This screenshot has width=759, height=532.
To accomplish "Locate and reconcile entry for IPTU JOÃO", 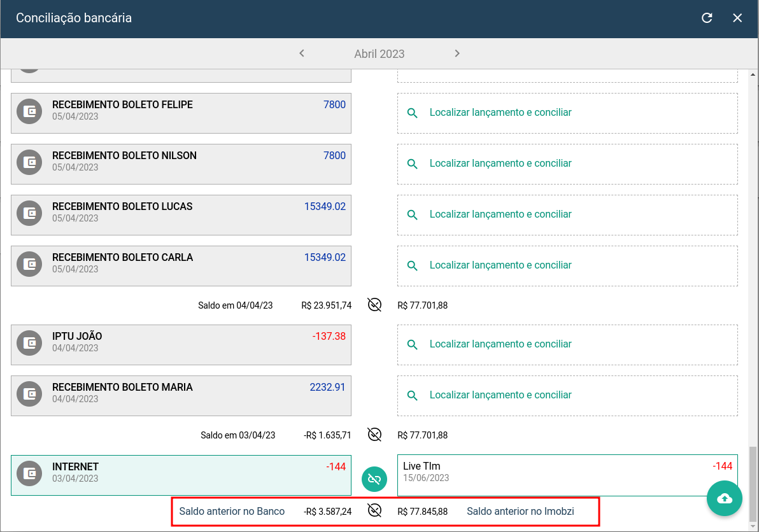I will click(567, 345).
